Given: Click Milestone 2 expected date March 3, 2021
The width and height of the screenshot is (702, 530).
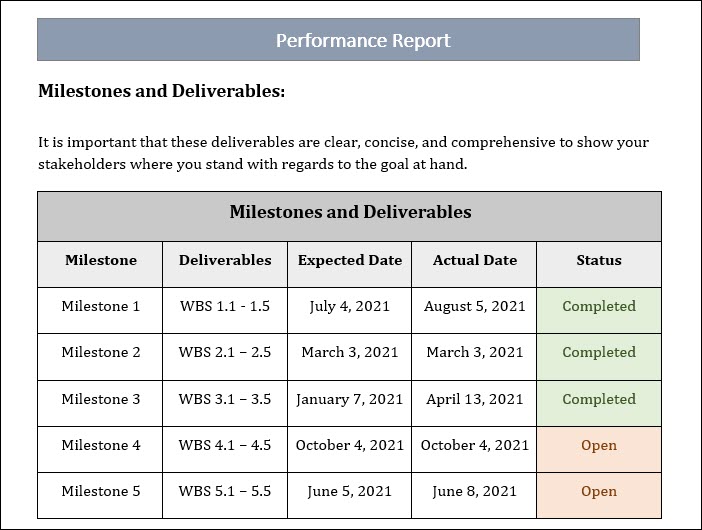Looking at the screenshot, I should coord(349,357).
